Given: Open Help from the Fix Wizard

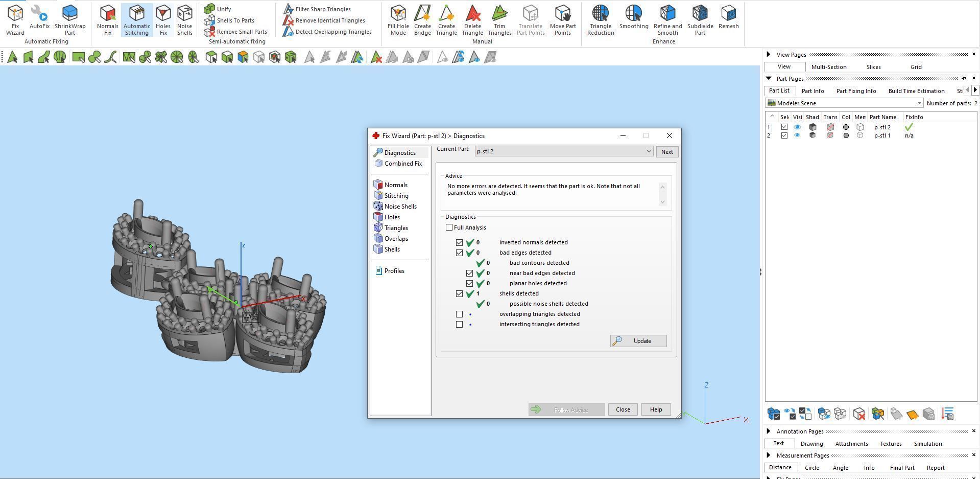Looking at the screenshot, I should click(x=656, y=409).
